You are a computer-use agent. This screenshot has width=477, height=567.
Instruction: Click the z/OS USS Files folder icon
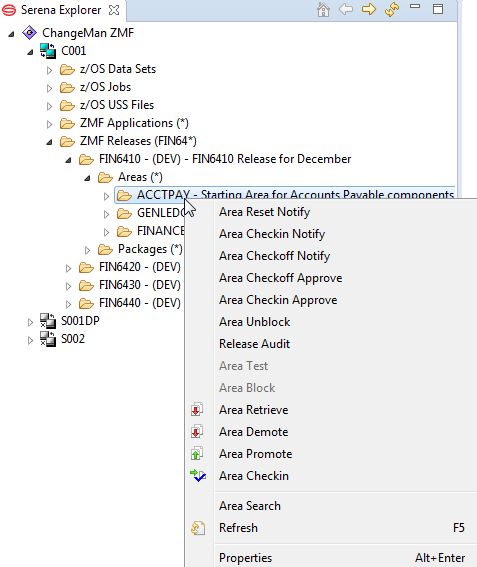(x=67, y=105)
